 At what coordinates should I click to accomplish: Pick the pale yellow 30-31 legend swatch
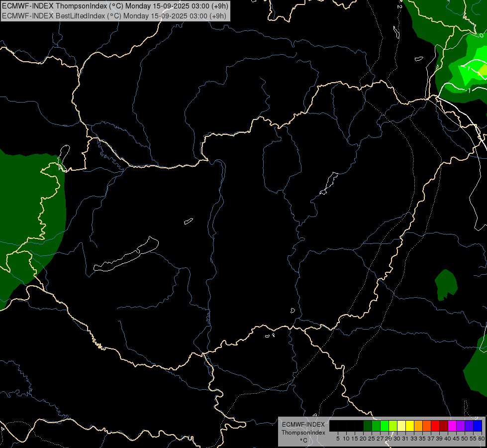pos(401,426)
